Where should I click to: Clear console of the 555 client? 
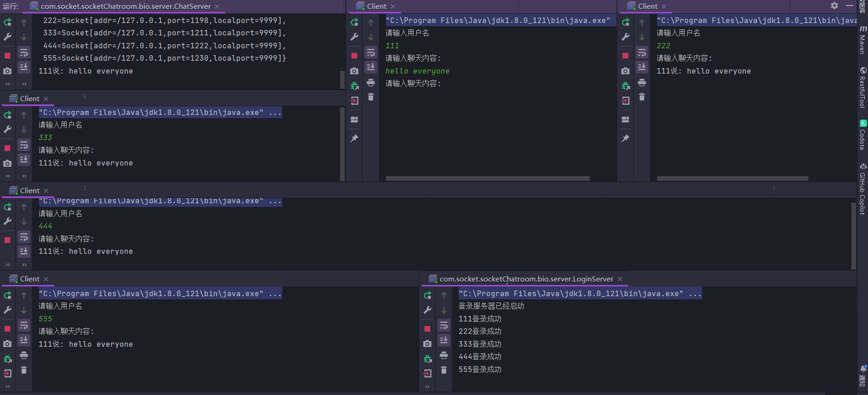click(x=24, y=370)
